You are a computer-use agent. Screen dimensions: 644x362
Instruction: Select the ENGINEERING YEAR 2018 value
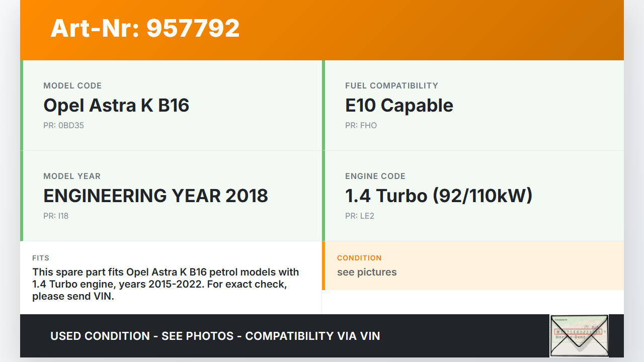click(155, 196)
